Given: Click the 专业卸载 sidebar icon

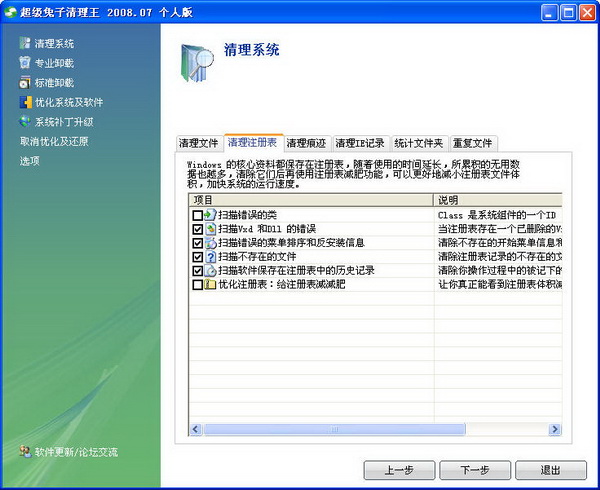Looking at the screenshot, I should click(x=25, y=63).
